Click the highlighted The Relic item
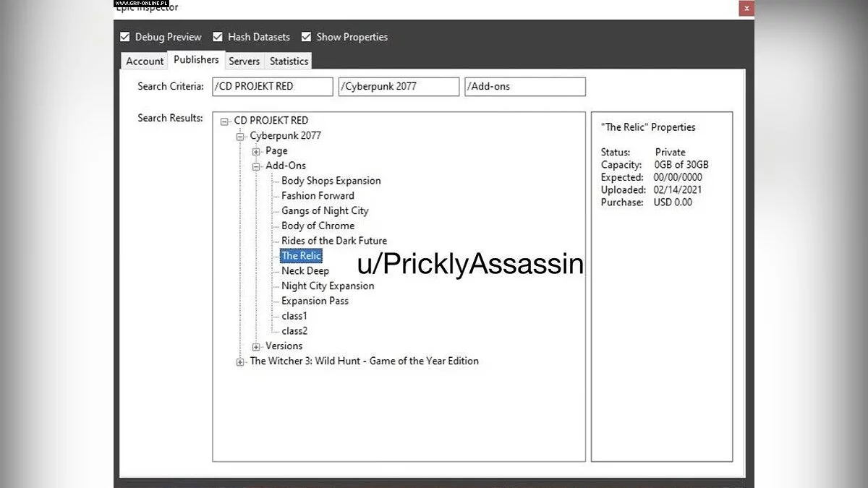Screen dimensions: 868x488 [x=301, y=256]
